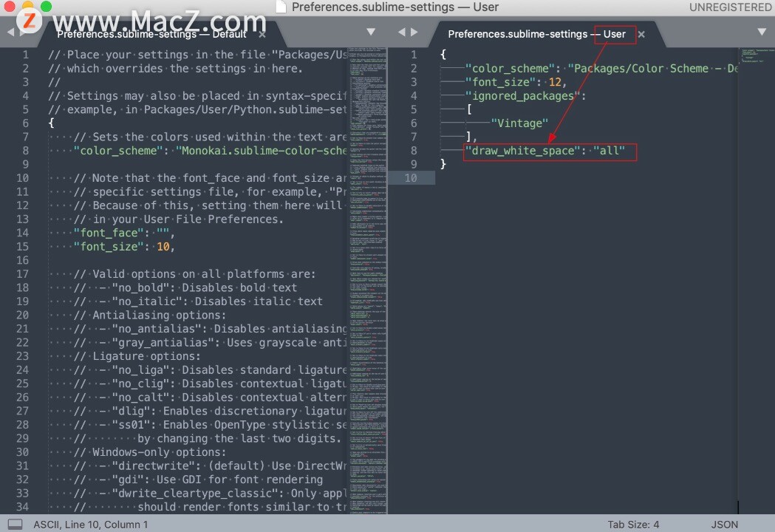The height and width of the screenshot is (532, 775).
Task: Click the "gdi": Use GDI for font rendering comment
Action: click(x=198, y=480)
